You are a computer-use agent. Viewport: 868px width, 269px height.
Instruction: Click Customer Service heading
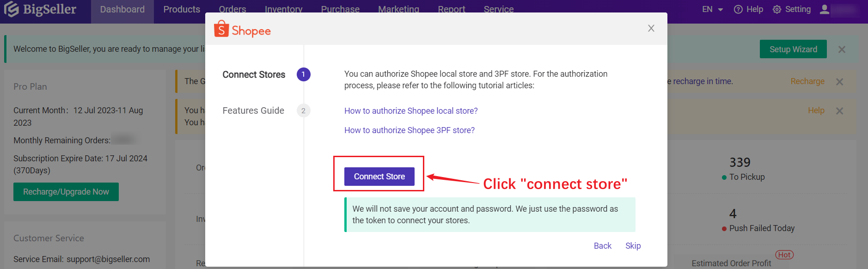49,238
